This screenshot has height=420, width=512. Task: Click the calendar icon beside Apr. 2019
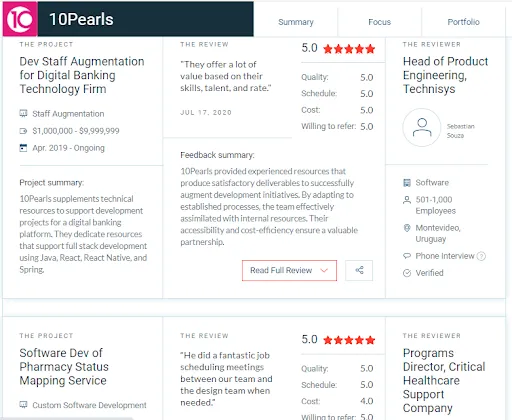point(23,148)
